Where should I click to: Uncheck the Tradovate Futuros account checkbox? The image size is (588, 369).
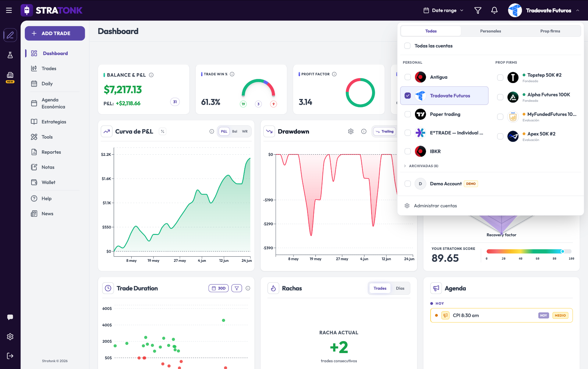[x=408, y=96]
